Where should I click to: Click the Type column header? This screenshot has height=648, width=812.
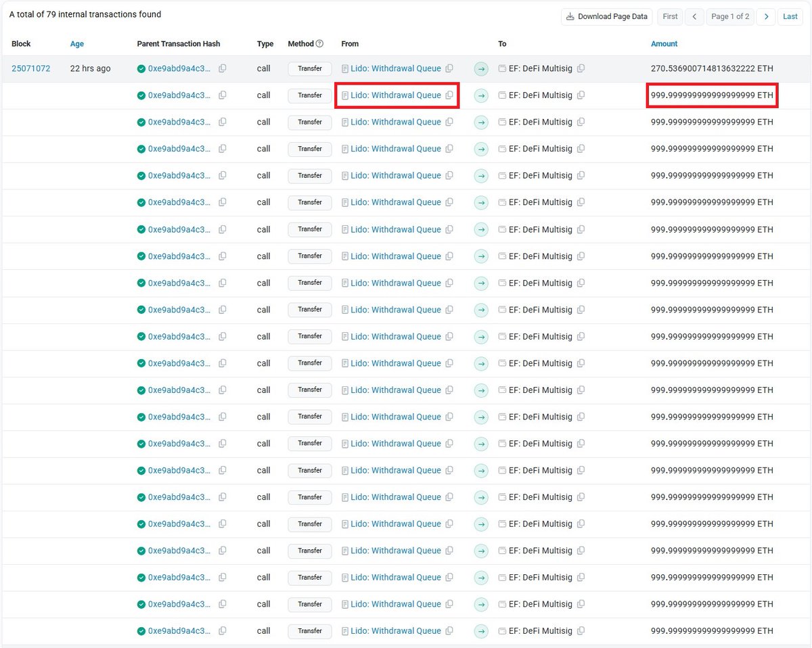click(265, 44)
